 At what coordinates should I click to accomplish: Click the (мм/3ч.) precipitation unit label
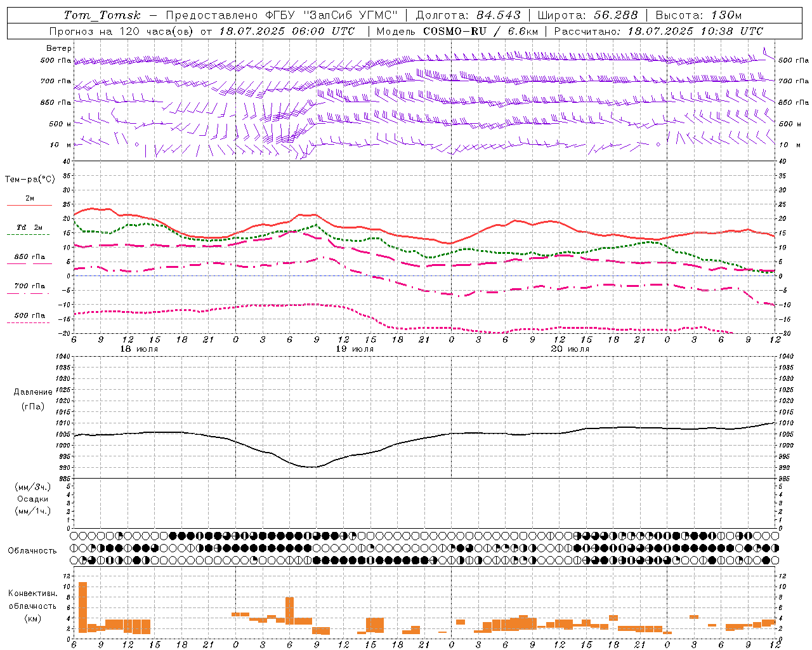33,487
